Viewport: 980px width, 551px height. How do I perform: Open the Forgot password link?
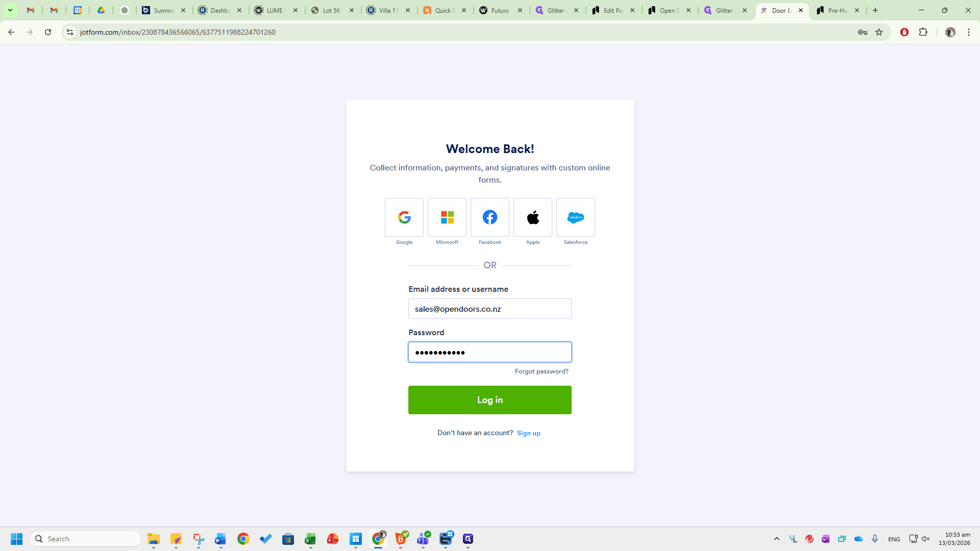pos(542,371)
